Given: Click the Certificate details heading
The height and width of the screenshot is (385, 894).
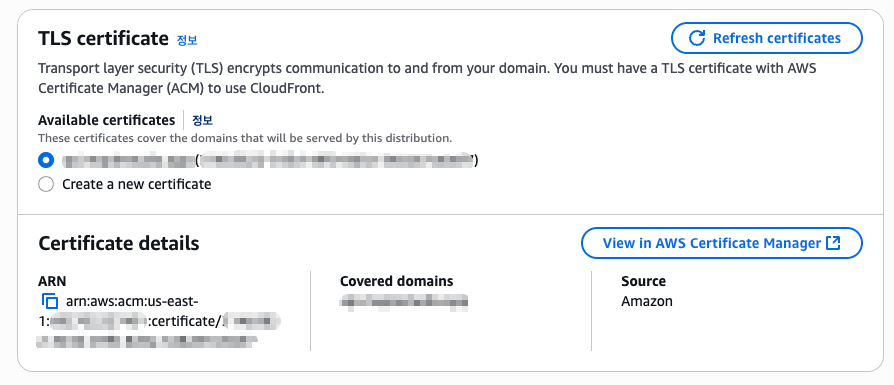Looking at the screenshot, I should [x=119, y=244].
